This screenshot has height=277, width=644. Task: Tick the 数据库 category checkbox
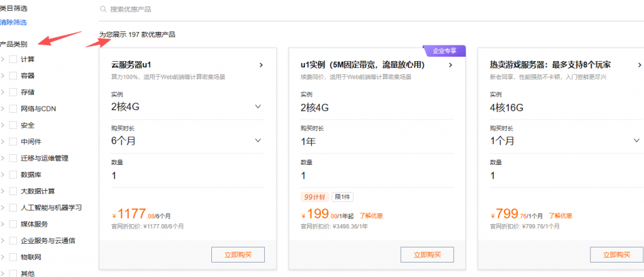[13, 174]
